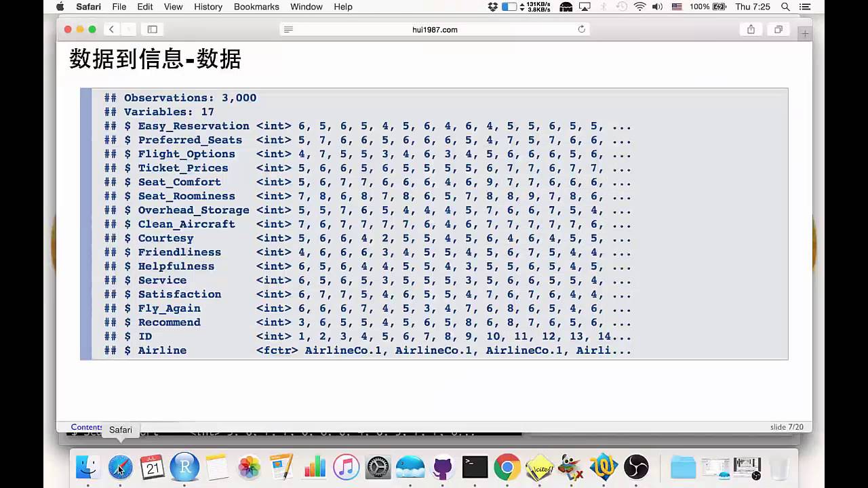Add a new Safari tab

(805, 33)
